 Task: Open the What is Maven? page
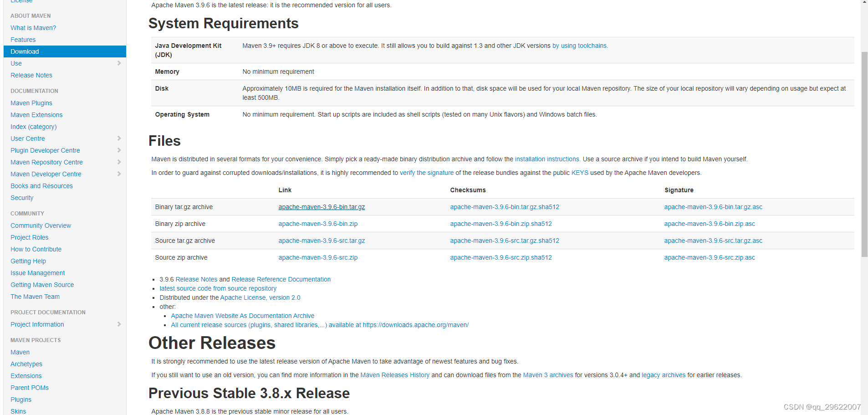33,28
